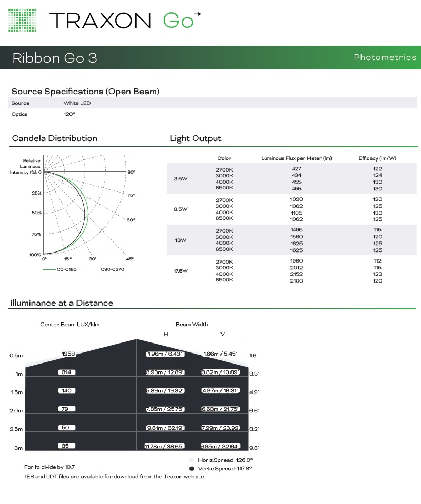Click the polar candela distribution chart
The width and height of the screenshot is (421, 504).
coord(84,204)
